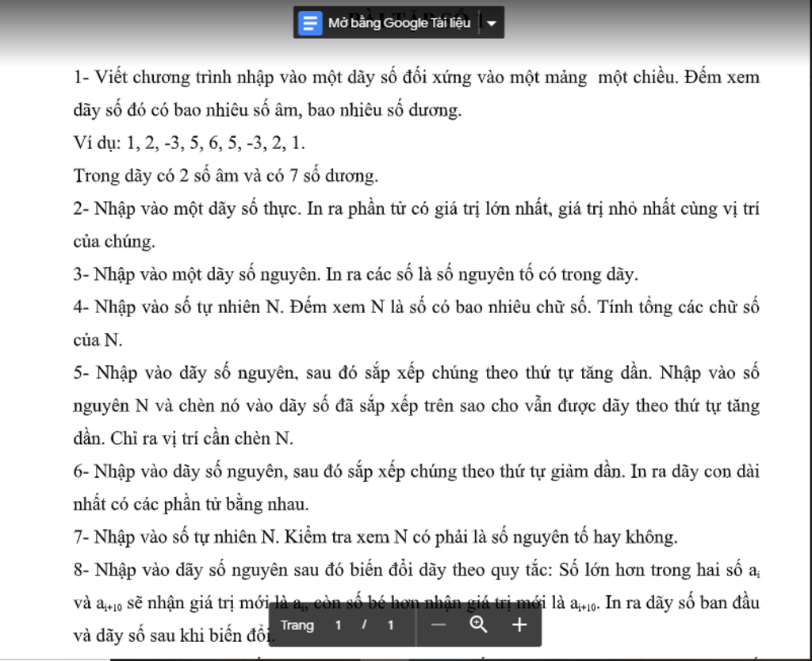The height and width of the screenshot is (661, 812).
Task: Zoom out with the minus icon
Action: [x=438, y=625]
